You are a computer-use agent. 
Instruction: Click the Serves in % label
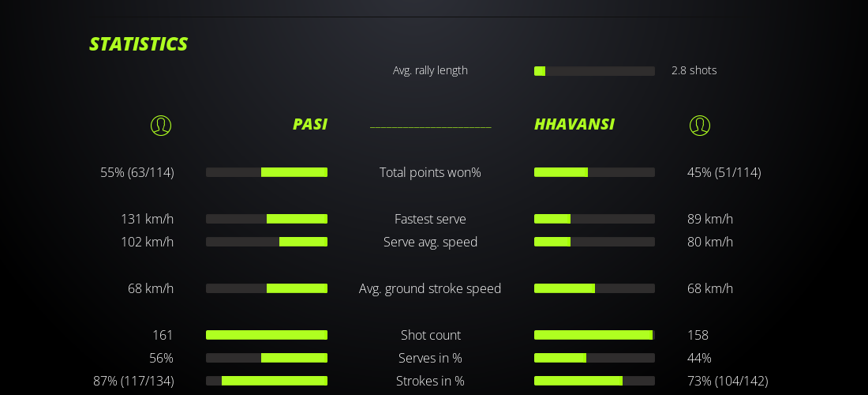(x=430, y=358)
